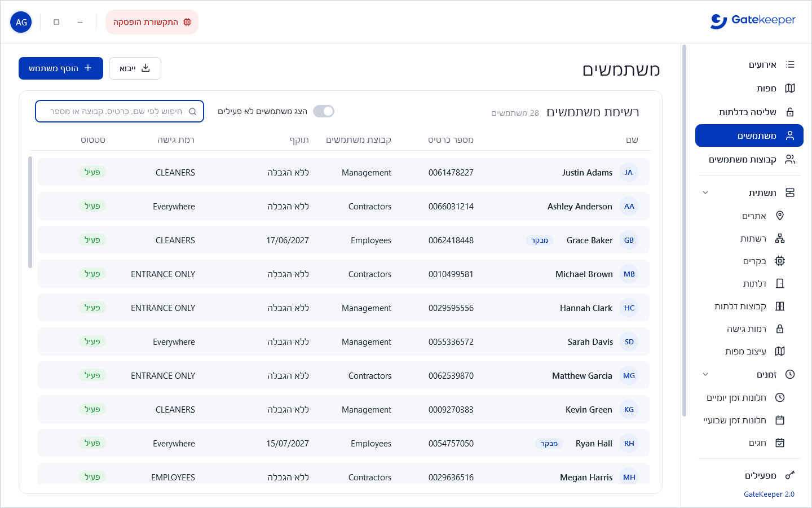Open קבוצות משתמשים user groups icon
This screenshot has width=812, height=508.
point(790,159)
